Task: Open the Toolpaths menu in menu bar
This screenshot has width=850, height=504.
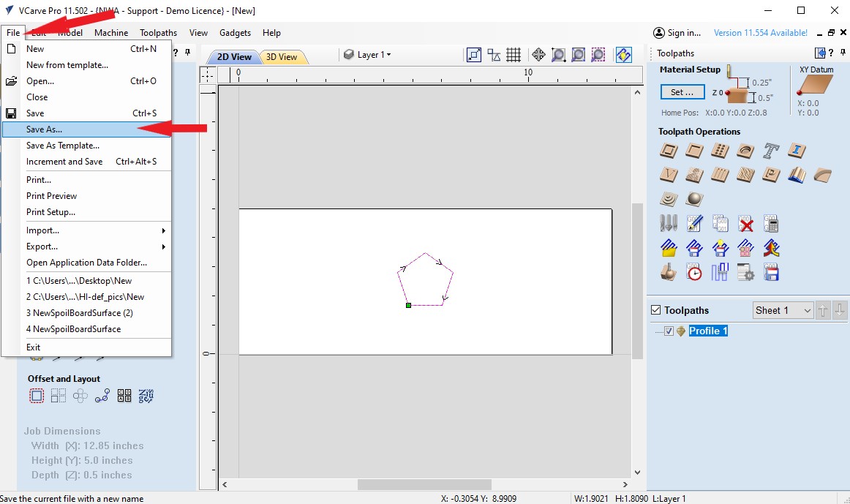Action: click(158, 32)
